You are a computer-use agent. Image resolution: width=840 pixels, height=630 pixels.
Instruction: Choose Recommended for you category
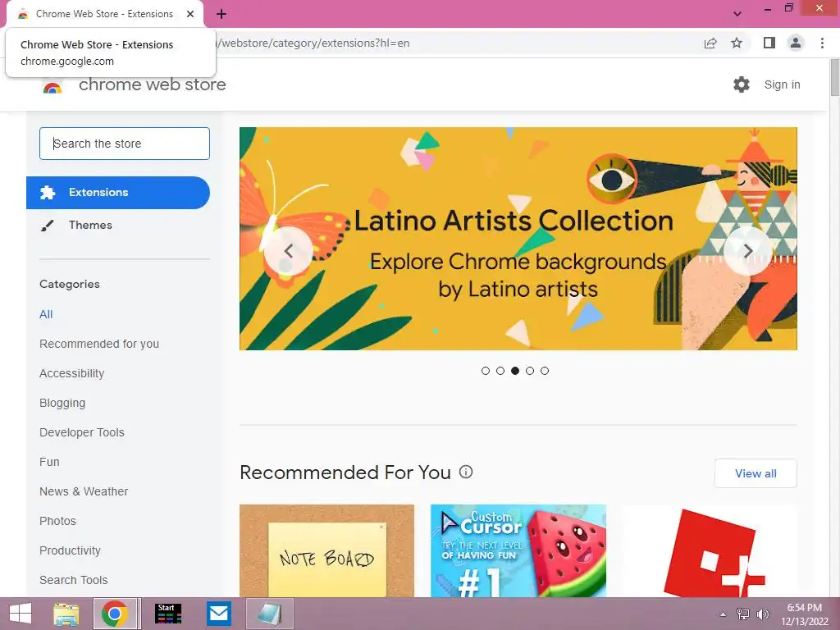click(99, 344)
